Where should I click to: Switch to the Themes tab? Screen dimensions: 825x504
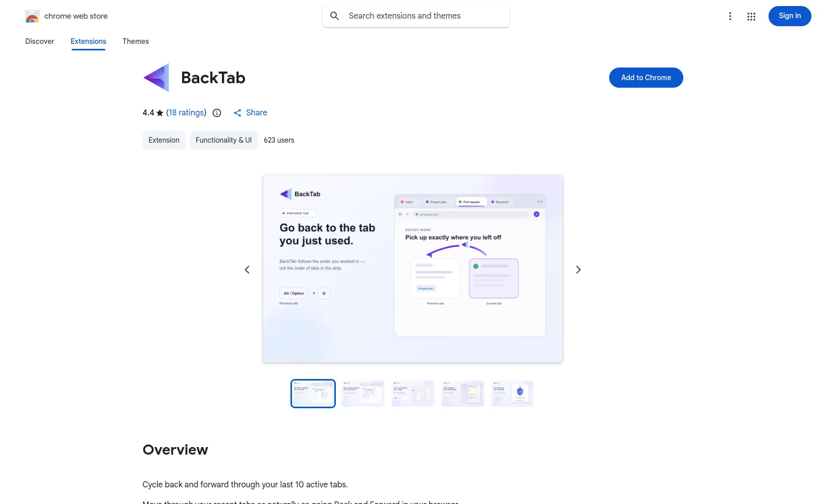point(136,41)
